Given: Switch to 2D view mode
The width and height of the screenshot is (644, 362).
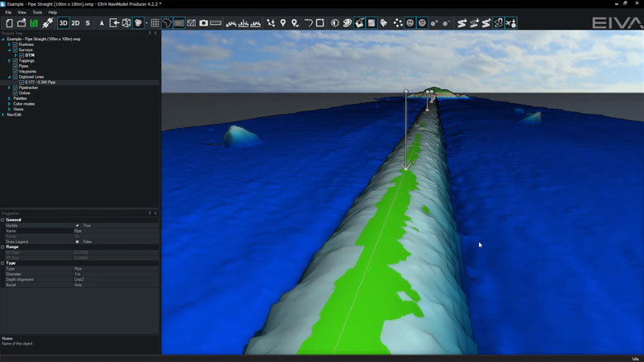Looking at the screenshot, I should (75, 23).
